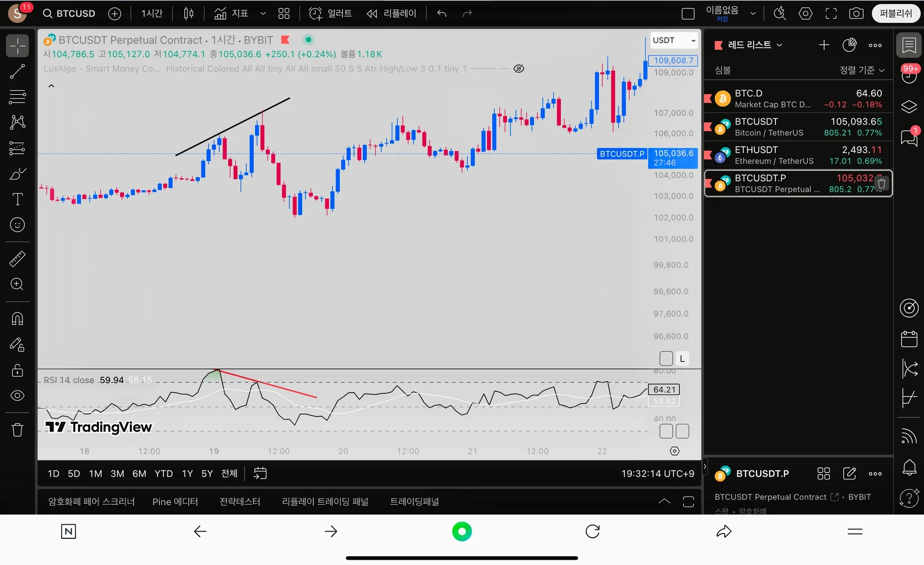
Task: Open watchlist advanced view pie icon
Action: [850, 45]
